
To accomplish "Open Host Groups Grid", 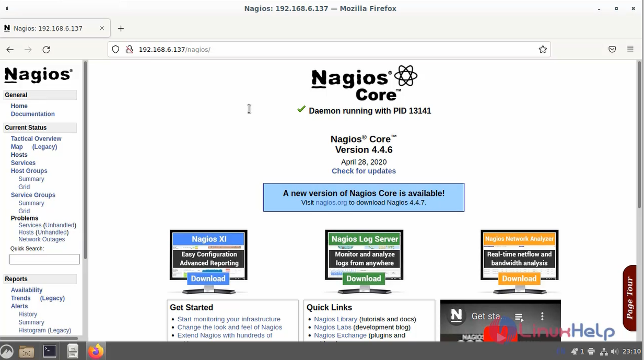I will coord(24,187).
